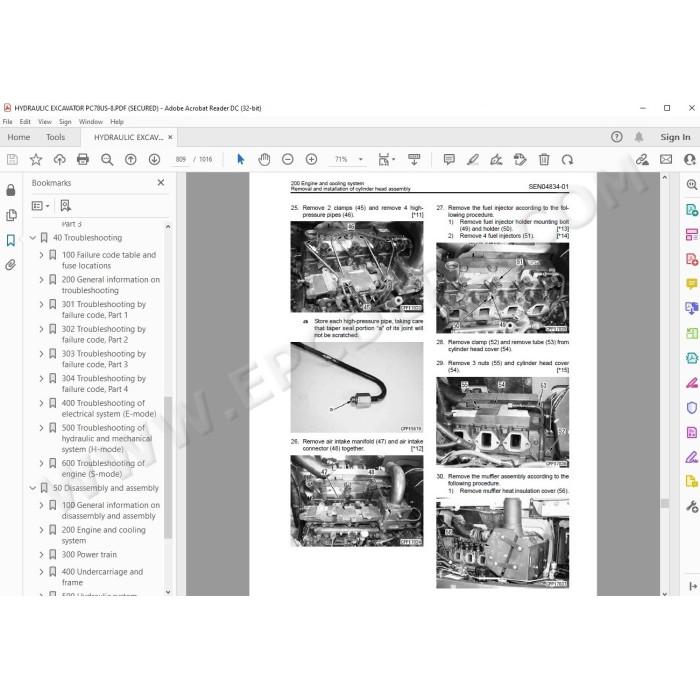This screenshot has width=700, height=700.
Task: Expand 600 Troubleshooting of engine bookmark
Action: tap(42, 463)
